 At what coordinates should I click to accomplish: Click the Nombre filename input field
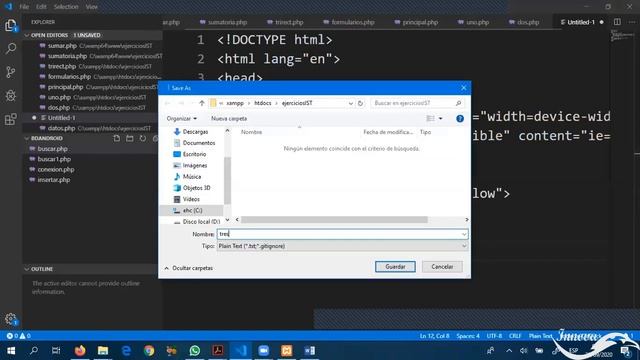click(x=342, y=234)
